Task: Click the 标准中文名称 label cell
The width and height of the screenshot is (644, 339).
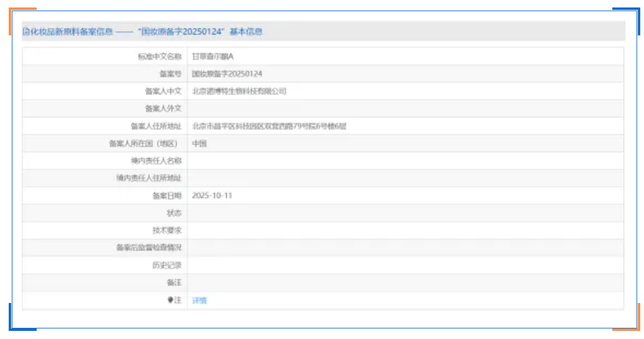Action: [159, 56]
